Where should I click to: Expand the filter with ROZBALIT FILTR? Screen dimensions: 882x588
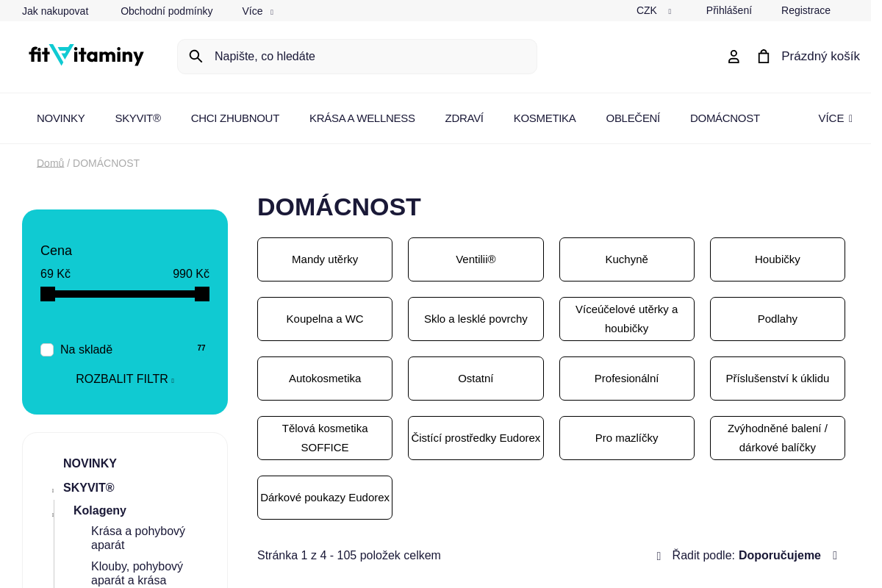pyautogui.click(x=124, y=379)
